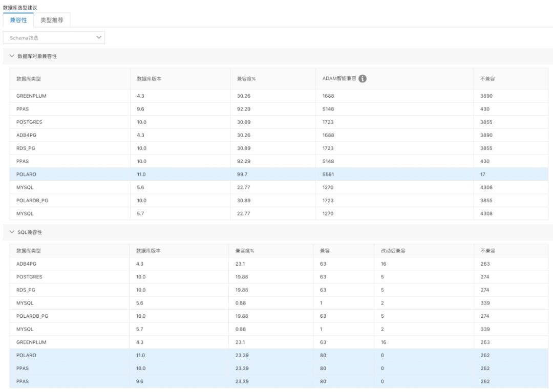Open the Schema筛选 dropdown
This screenshot has width=553, height=392.
[x=54, y=37]
